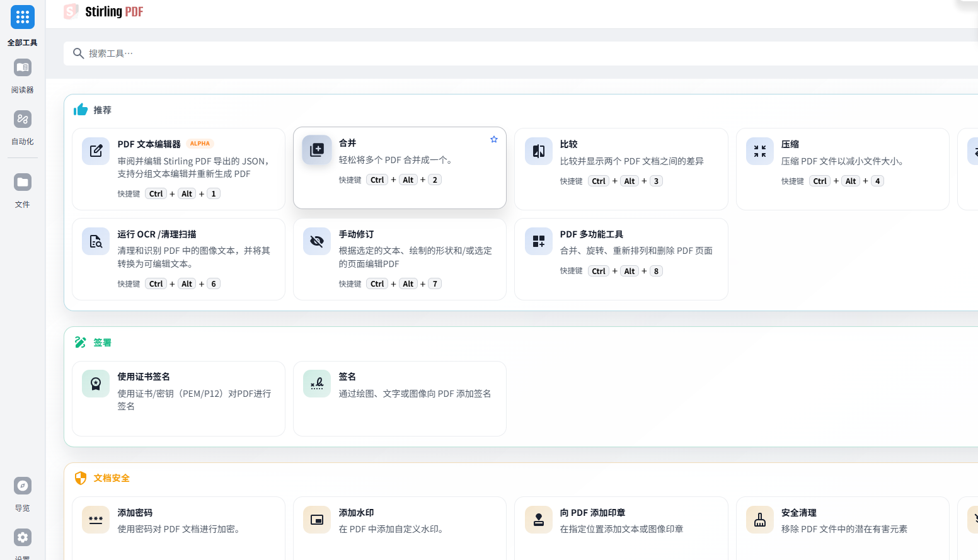Select the 自动化 sidebar label
The width and height of the screenshot is (978, 560).
23,142
